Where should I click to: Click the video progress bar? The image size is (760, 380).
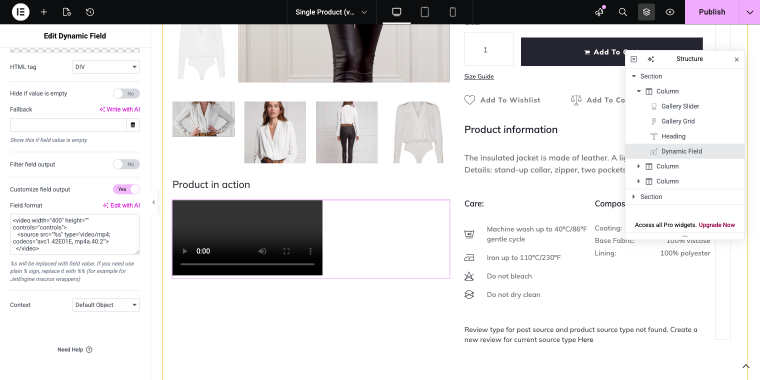[x=247, y=264]
